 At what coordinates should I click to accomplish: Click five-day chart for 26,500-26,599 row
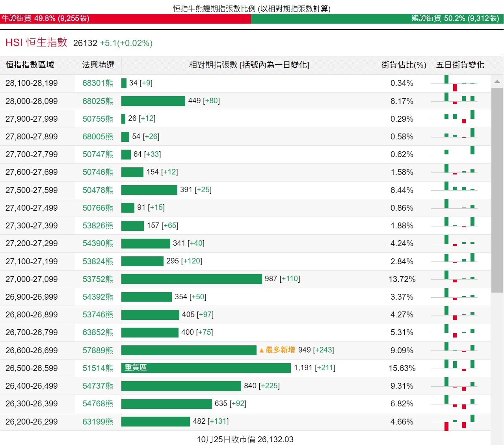[455, 368]
